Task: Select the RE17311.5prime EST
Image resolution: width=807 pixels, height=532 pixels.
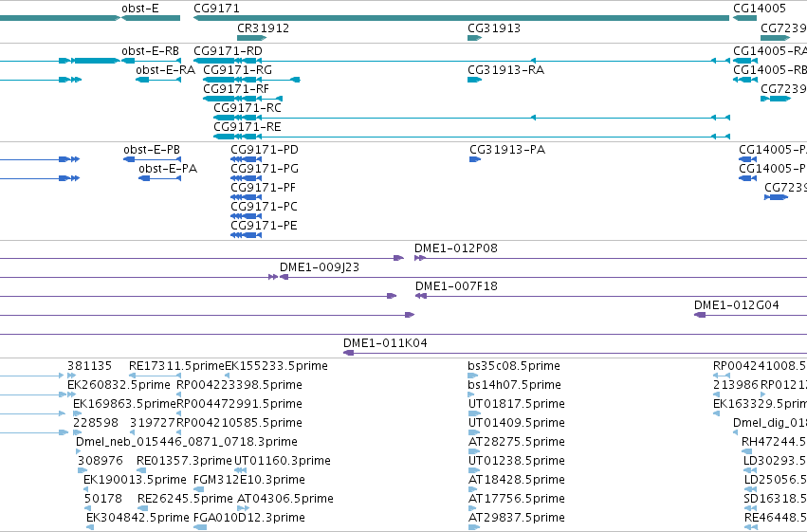Action: pyautogui.click(x=155, y=376)
